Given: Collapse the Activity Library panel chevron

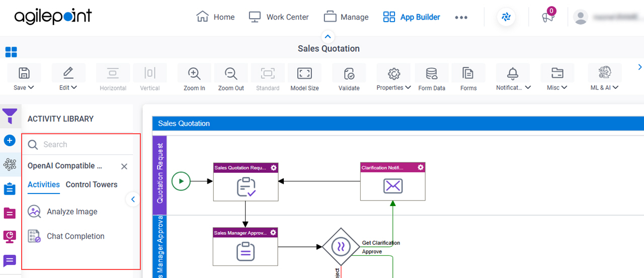Looking at the screenshot, I should click(x=132, y=200).
